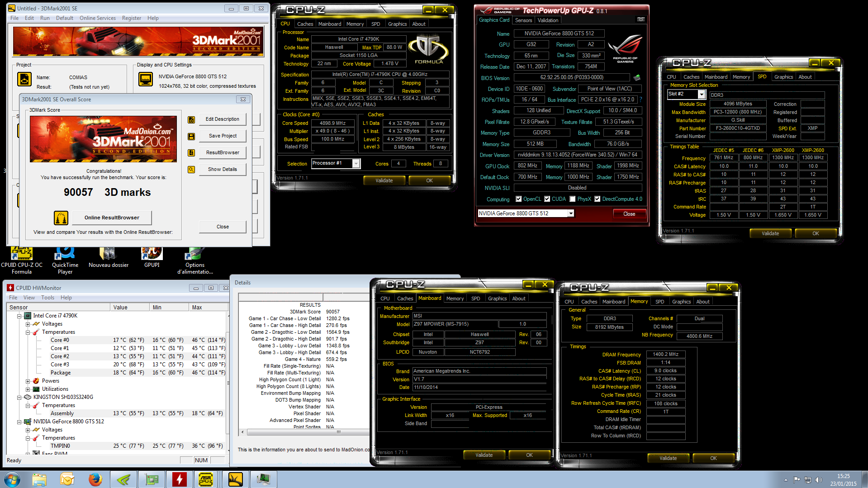Click the Online ResultBrowser button
This screenshot has height=488, width=868.
[x=112, y=218]
